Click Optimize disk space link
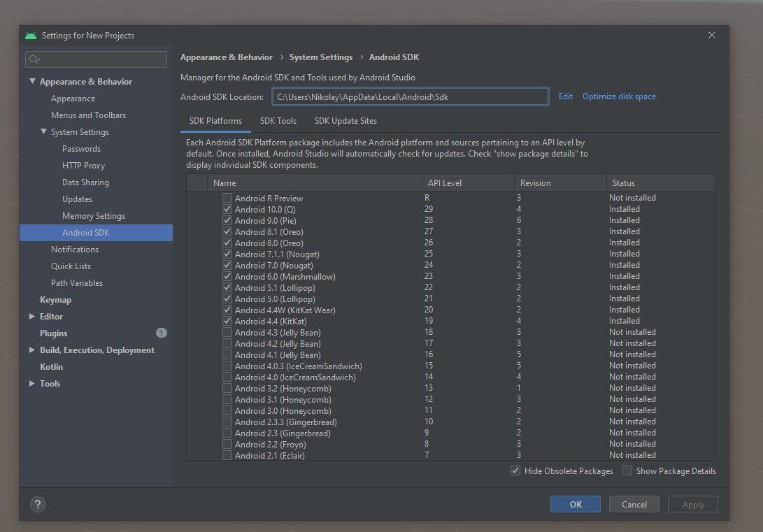Screen dimensions: 763x532 click(619, 96)
